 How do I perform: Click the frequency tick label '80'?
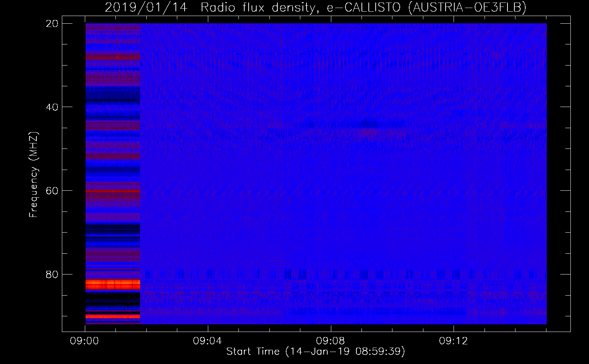point(52,274)
